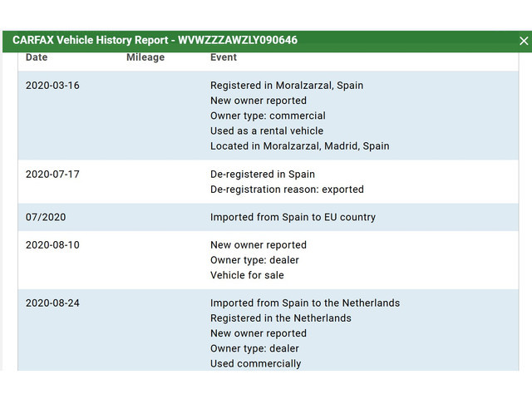Click 'Used as a rental vehicle' text
Viewport: 532px width, 399px height.
267,131
